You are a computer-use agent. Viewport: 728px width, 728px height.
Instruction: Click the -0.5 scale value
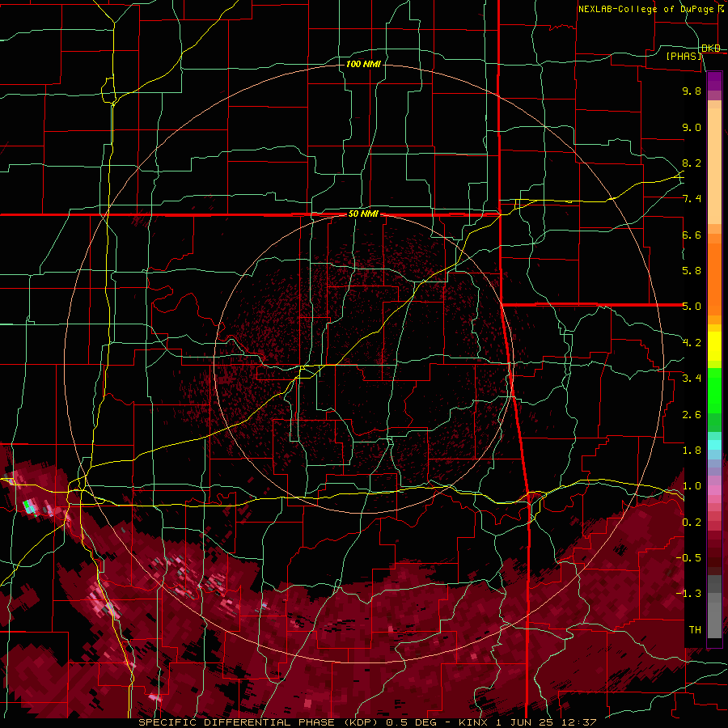688,558
